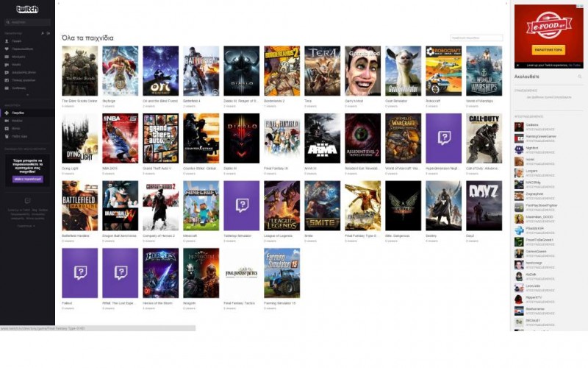Click the logout icon beside the username
Image resolution: width=588 pixels, height=368 pixels.
pyautogui.click(x=49, y=33)
